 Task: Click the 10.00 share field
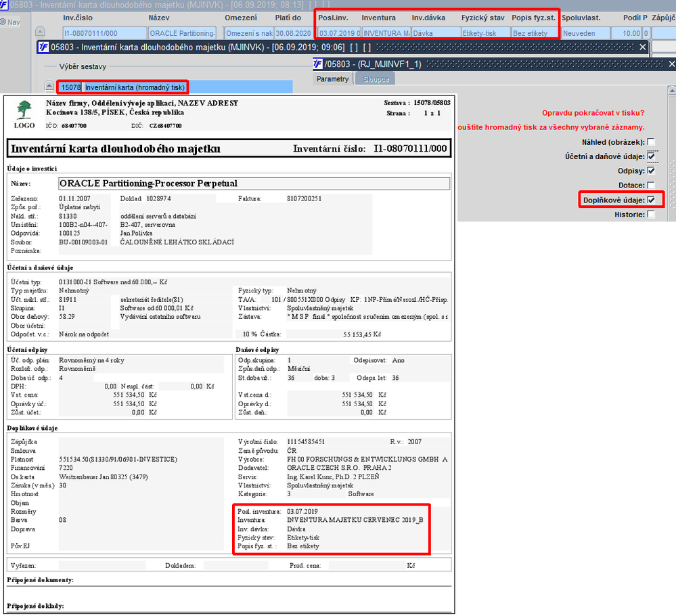[x=627, y=33]
